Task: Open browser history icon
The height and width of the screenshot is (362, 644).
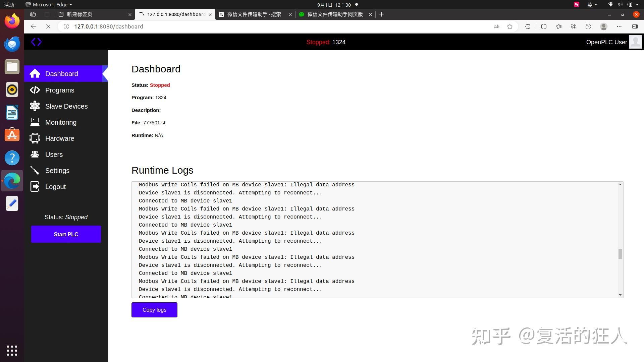Action: 589,26
